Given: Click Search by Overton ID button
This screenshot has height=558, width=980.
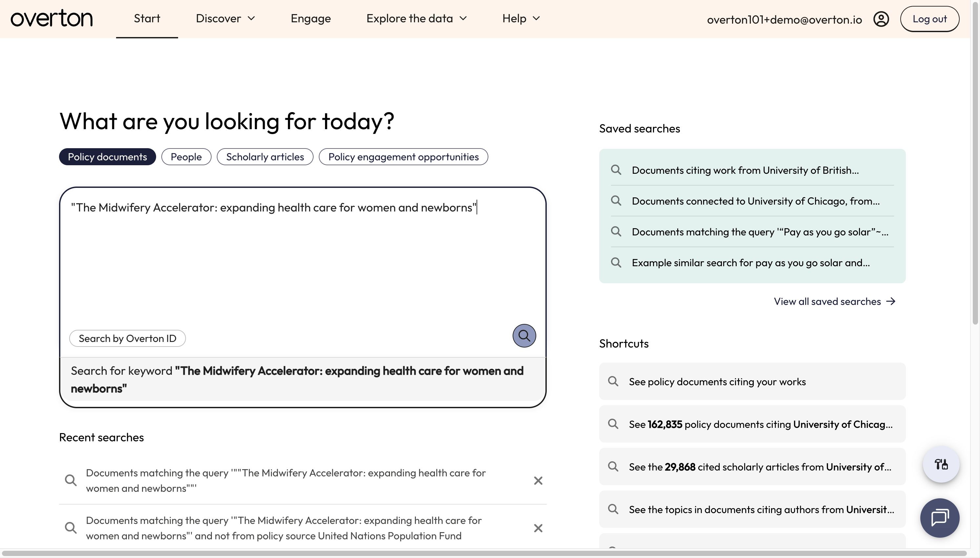Looking at the screenshot, I should [127, 338].
